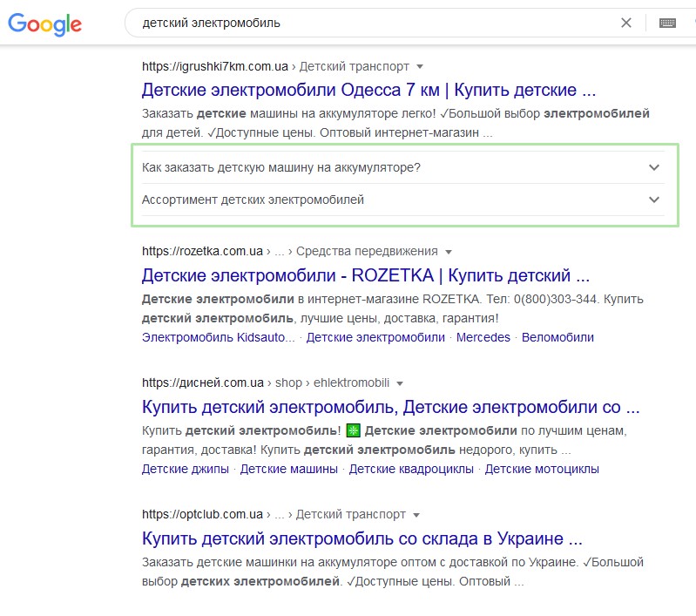Follow the Mercedes sitelink
This screenshot has height=616, width=696.
pyautogui.click(x=483, y=337)
